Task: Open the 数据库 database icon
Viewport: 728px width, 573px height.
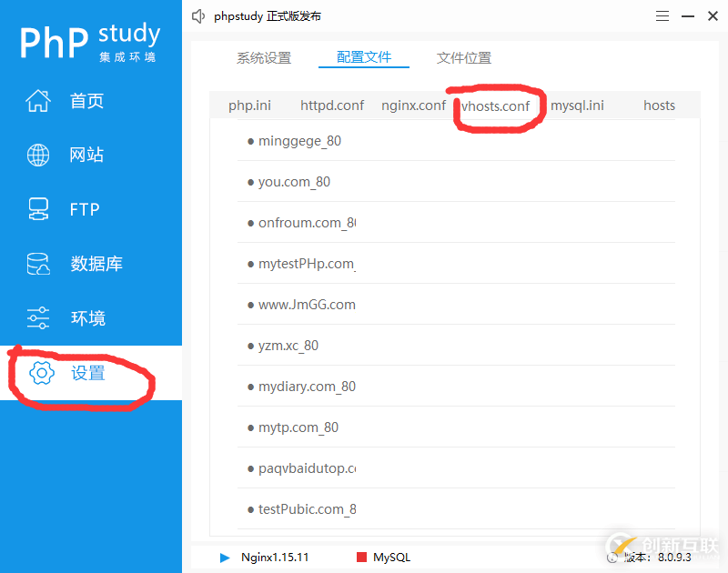Action: point(38,264)
